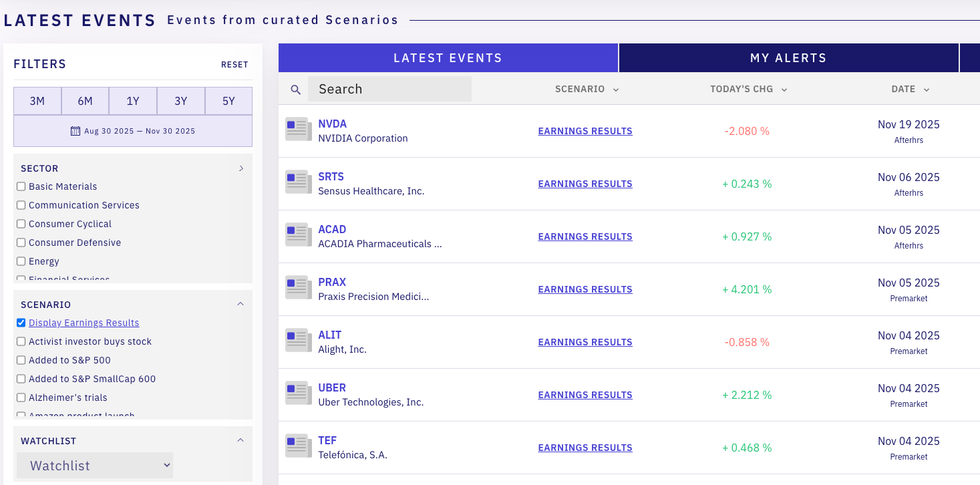Check Alzheimer's trials scenario
The image size is (980, 485).
[x=21, y=397]
